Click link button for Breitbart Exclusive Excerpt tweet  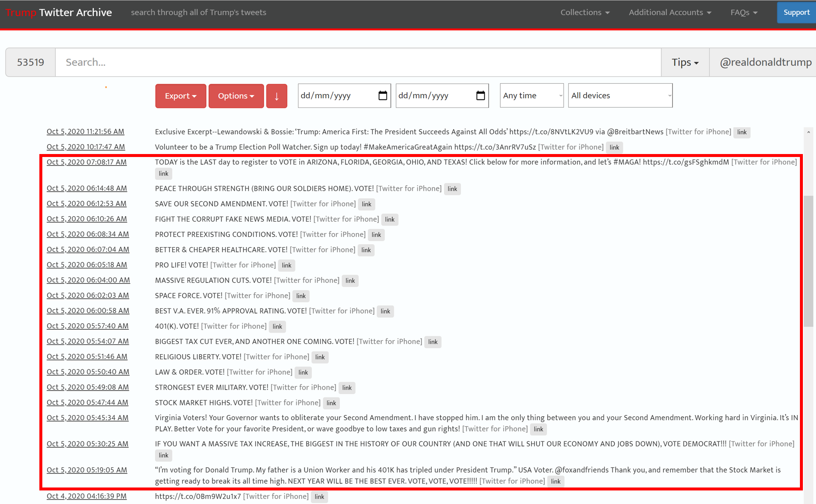(742, 132)
